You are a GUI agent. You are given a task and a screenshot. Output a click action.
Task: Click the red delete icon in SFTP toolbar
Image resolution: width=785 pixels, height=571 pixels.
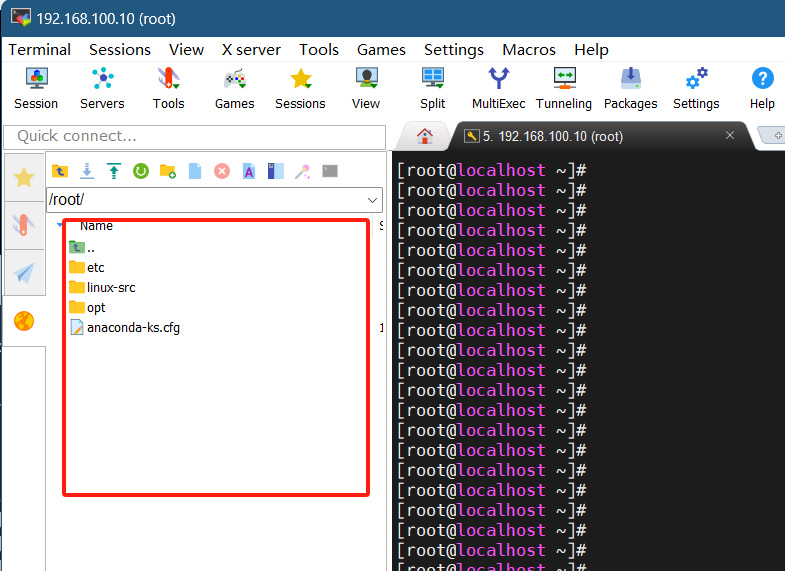[222, 172]
